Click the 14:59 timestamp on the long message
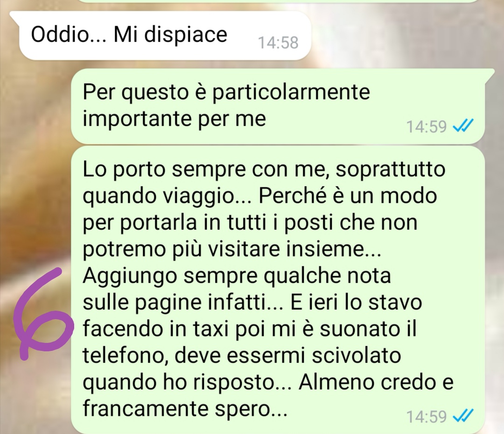Image resolution: width=504 pixels, height=434 pixels. (x=427, y=417)
